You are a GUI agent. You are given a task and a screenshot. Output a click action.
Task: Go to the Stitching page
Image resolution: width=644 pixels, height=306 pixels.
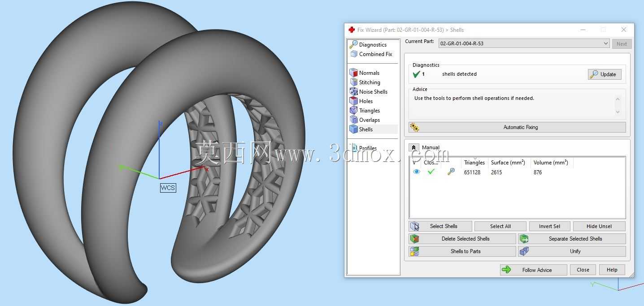coord(365,82)
